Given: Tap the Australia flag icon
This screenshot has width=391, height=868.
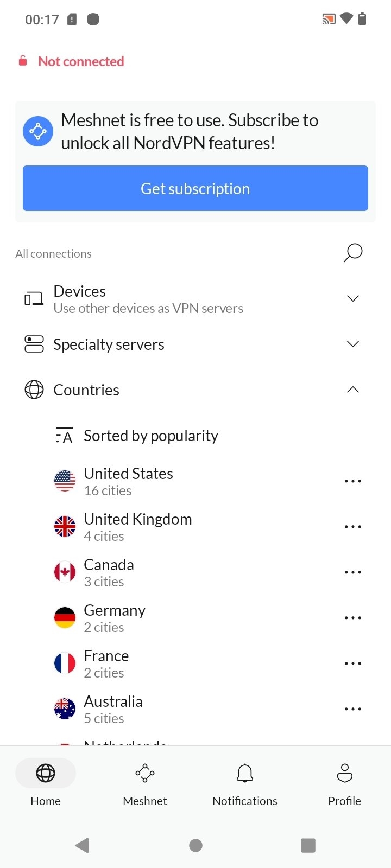Looking at the screenshot, I should coord(65,709).
